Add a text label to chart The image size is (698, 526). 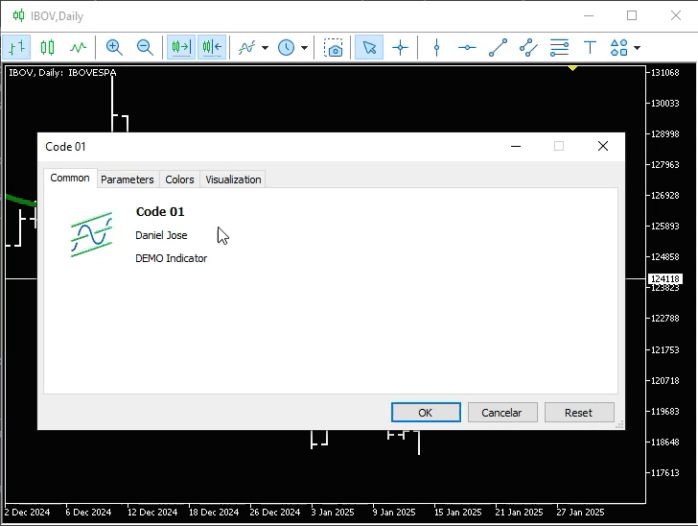tap(590, 47)
